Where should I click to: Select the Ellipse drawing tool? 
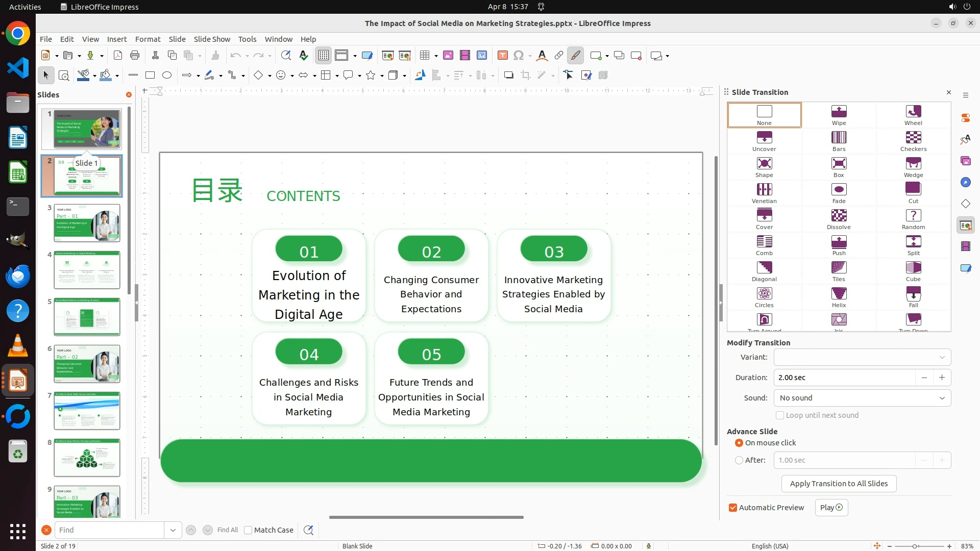(167, 76)
